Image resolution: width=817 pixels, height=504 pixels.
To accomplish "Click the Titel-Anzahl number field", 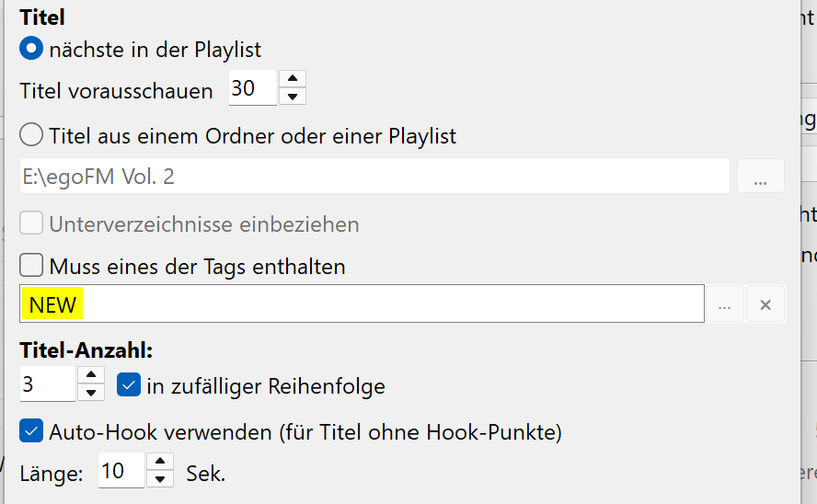I will [46, 384].
